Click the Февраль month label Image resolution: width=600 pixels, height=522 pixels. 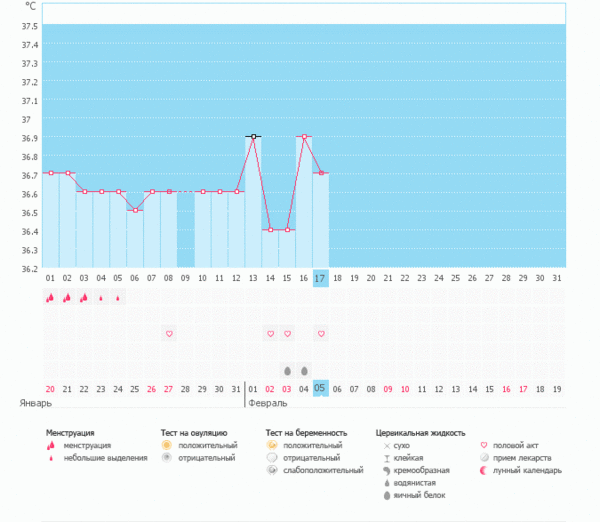click(x=267, y=403)
